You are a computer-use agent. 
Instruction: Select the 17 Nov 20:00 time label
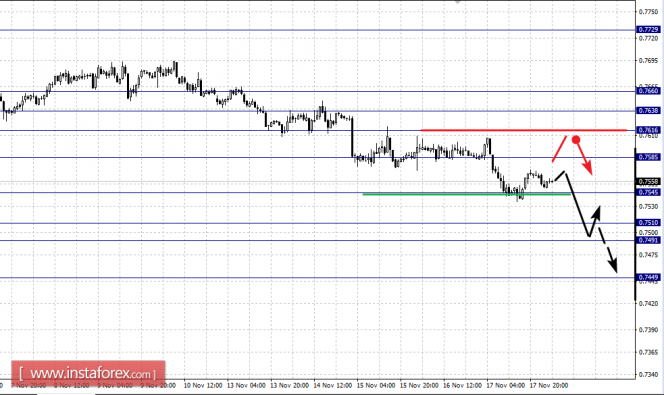point(549,386)
